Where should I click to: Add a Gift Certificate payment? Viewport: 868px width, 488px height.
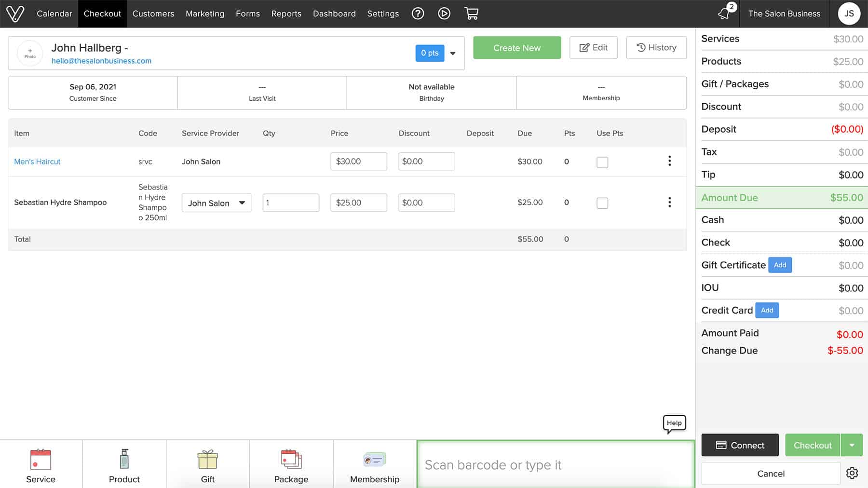click(780, 265)
